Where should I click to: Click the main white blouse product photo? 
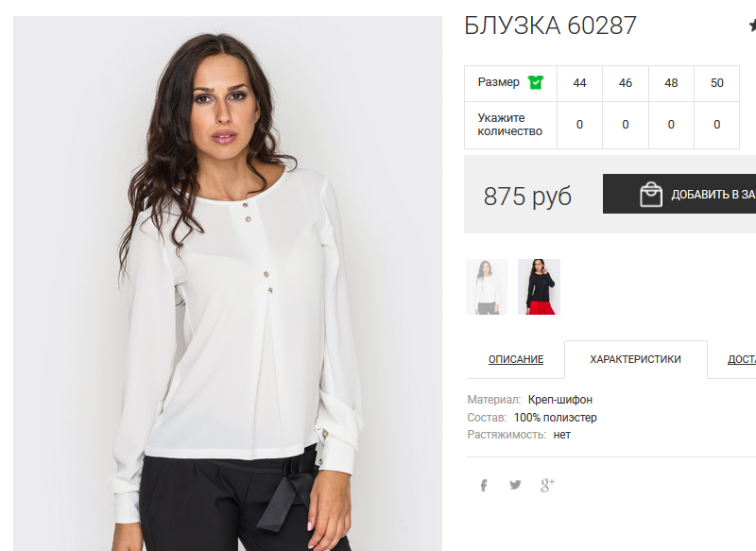click(x=228, y=284)
